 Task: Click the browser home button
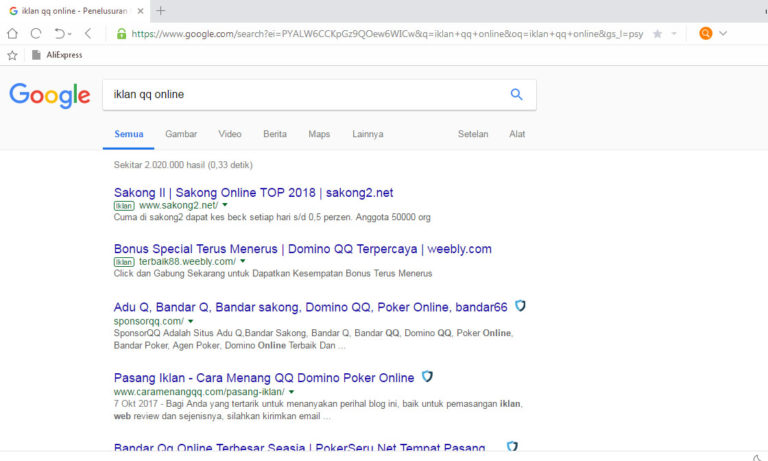(x=13, y=33)
